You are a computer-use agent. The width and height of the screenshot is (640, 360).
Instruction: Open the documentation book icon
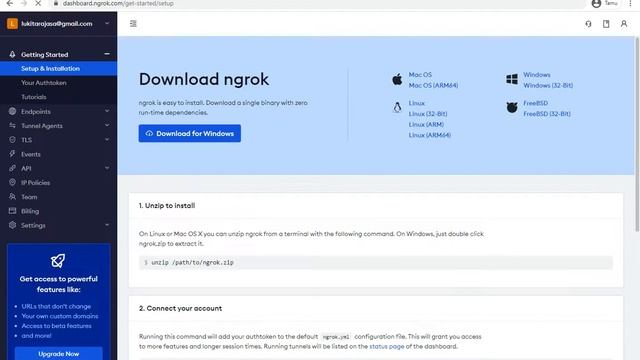point(606,24)
